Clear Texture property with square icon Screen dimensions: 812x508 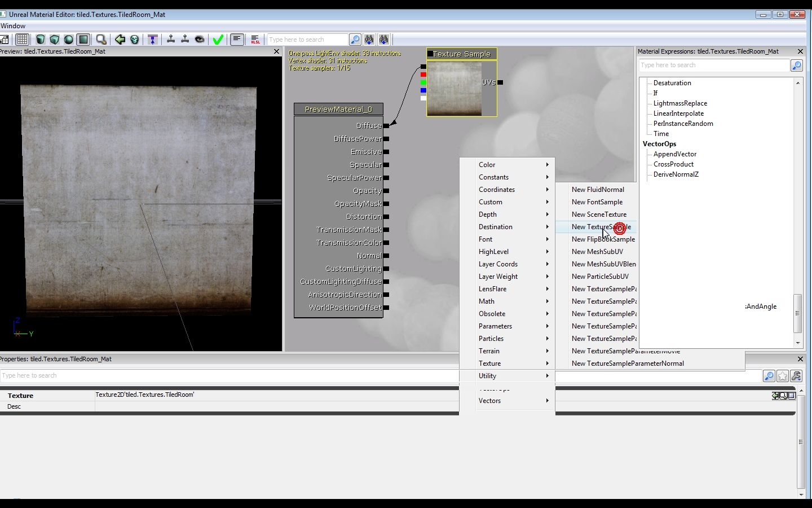coord(791,396)
